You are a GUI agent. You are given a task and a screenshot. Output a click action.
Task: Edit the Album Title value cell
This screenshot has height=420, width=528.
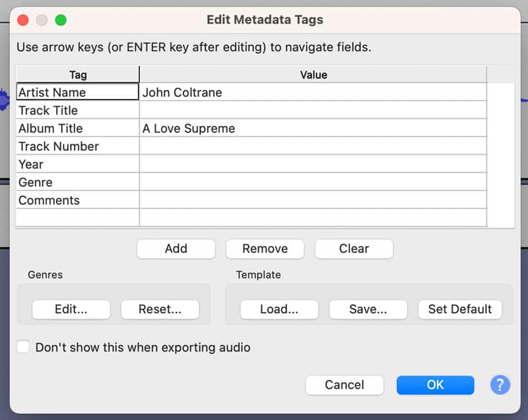(x=313, y=129)
